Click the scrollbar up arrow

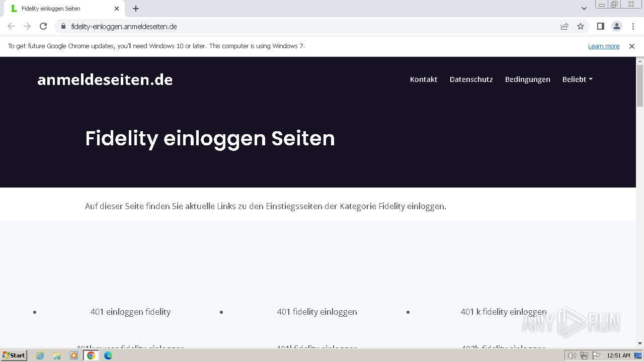point(640,61)
